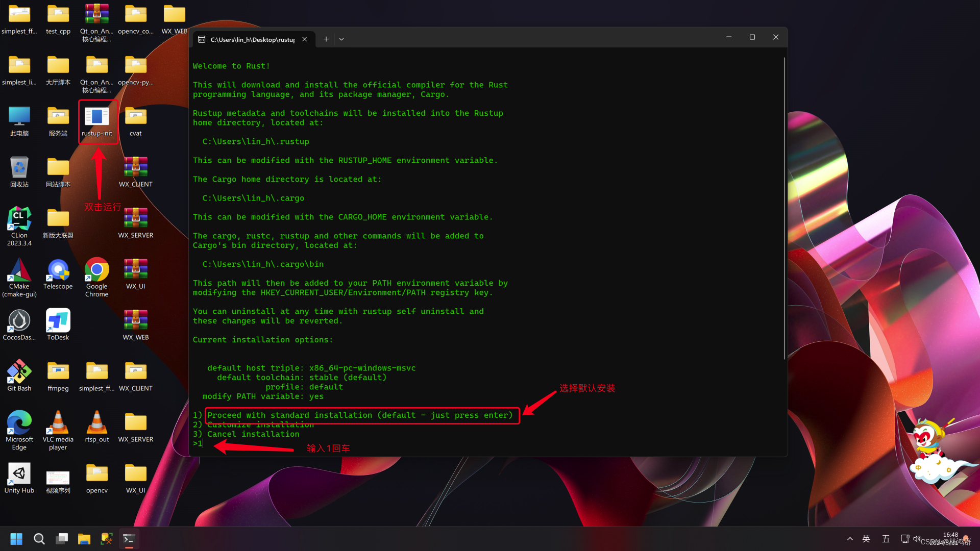Select the Windows Terminal icon on the taskbar
The width and height of the screenshot is (980, 551).
[129, 538]
